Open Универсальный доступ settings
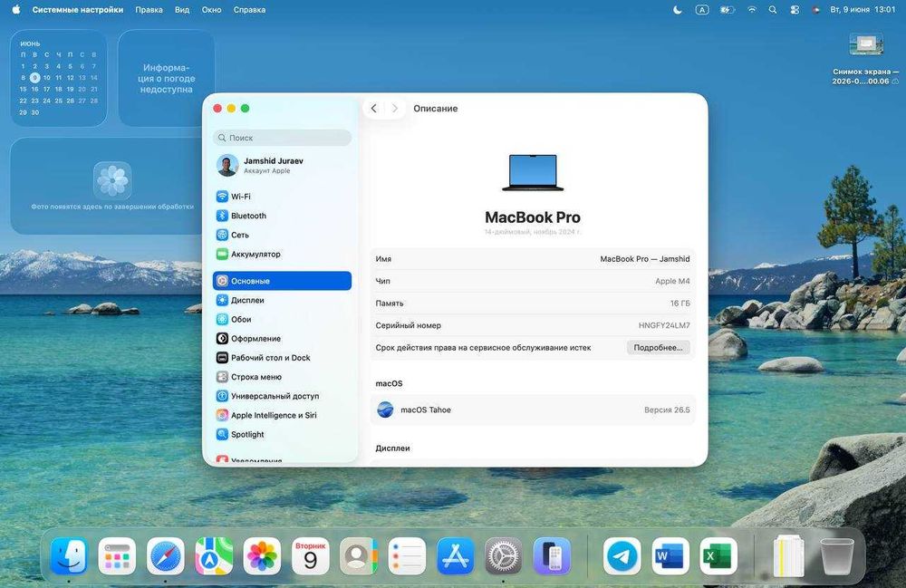906x588 pixels. tap(282, 396)
